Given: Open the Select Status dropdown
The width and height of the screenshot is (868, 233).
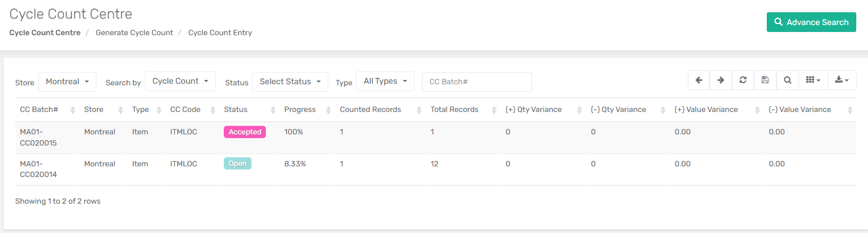Looking at the screenshot, I should pyautogui.click(x=290, y=82).
